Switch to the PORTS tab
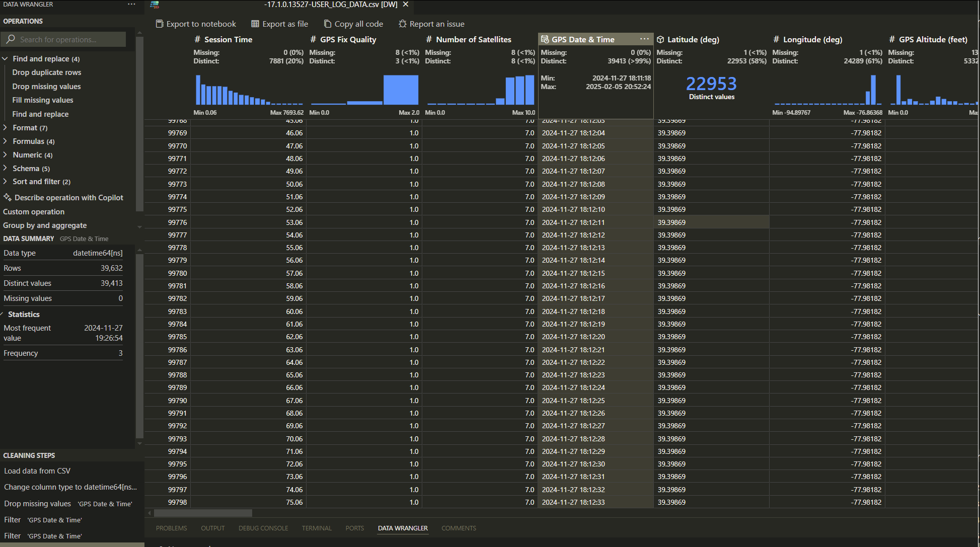Screen dimensions: 980x547 [354, 528]
